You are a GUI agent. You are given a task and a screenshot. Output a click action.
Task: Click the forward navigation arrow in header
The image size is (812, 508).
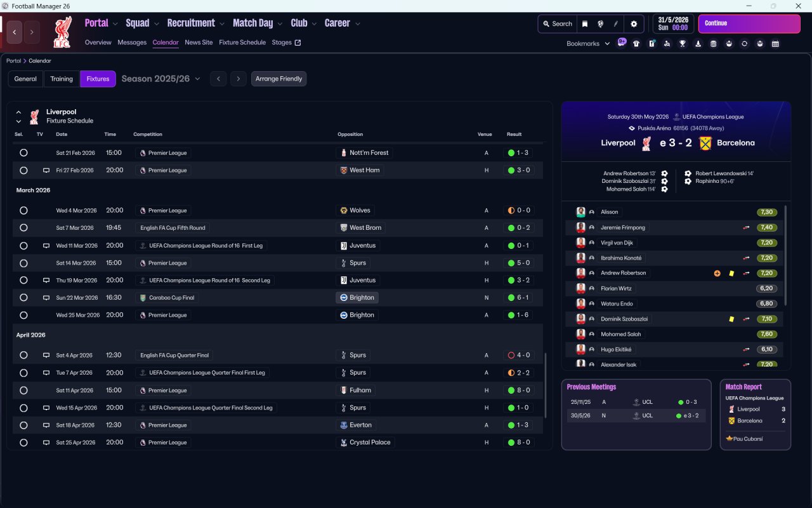click(x=32, y=32)
